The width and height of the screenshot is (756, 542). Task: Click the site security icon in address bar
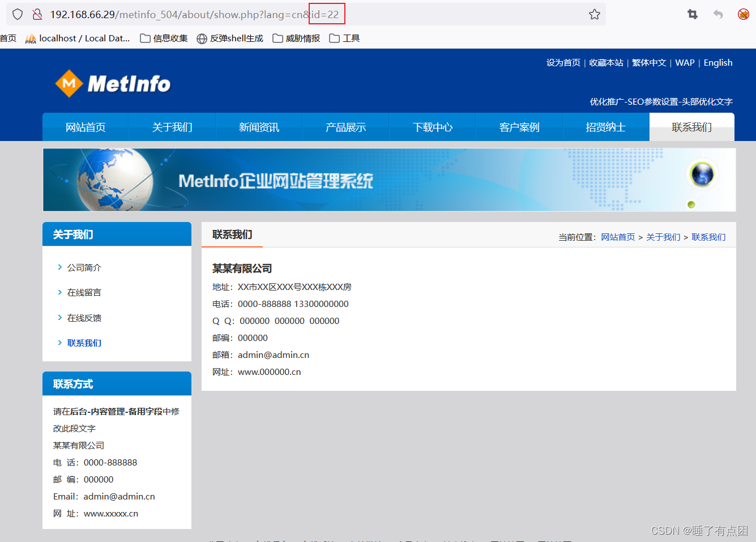(x=37, y=14)
